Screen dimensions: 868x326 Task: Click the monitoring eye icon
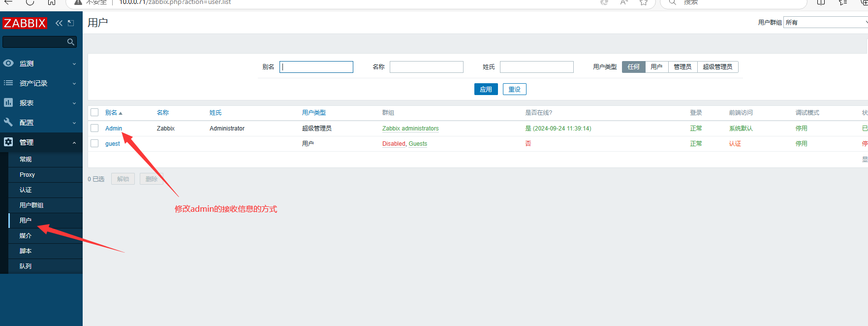coord(8,63)
